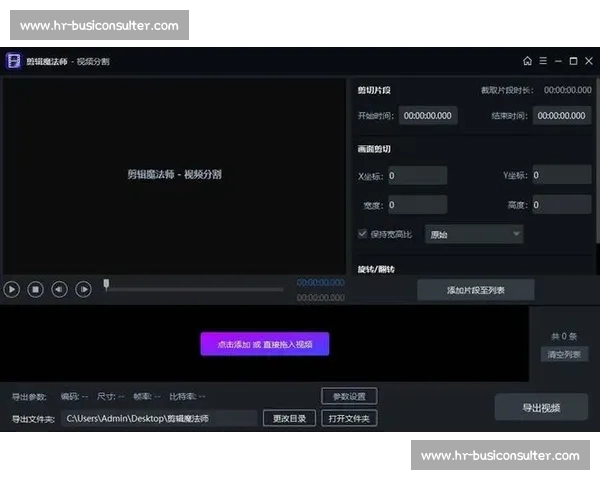Click 清空列表 button
This screenshot has height=480, width=600.
[564, 354]
